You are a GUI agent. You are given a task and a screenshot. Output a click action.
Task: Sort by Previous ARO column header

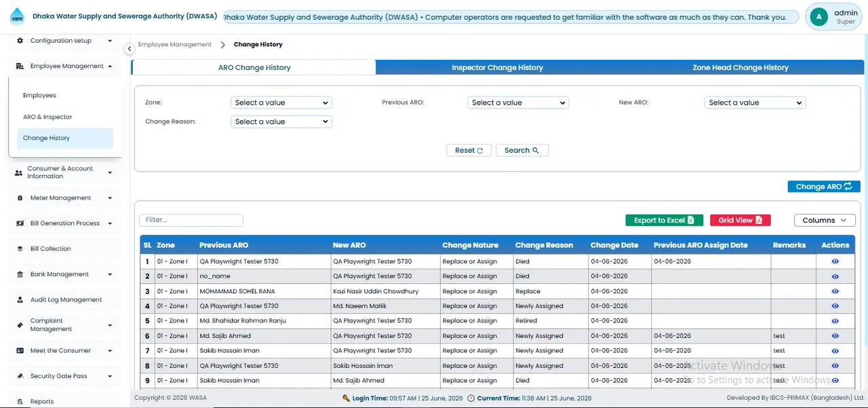[x=224, y=245]
